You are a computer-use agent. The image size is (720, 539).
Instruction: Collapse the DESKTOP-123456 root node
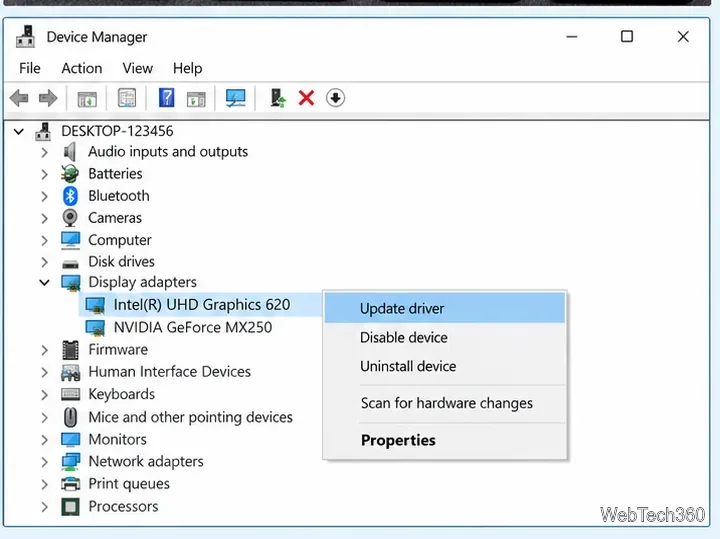point(19,132)
